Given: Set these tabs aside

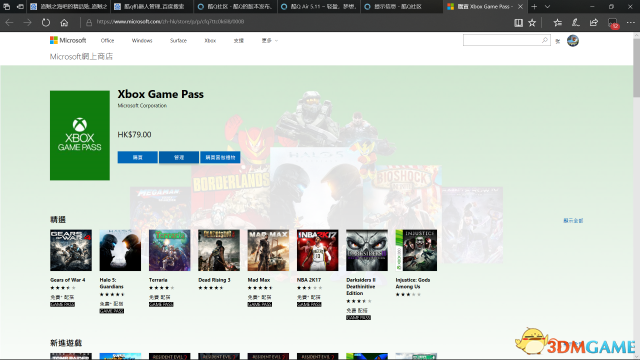Looking at the screenshot, I should [20, 7].
